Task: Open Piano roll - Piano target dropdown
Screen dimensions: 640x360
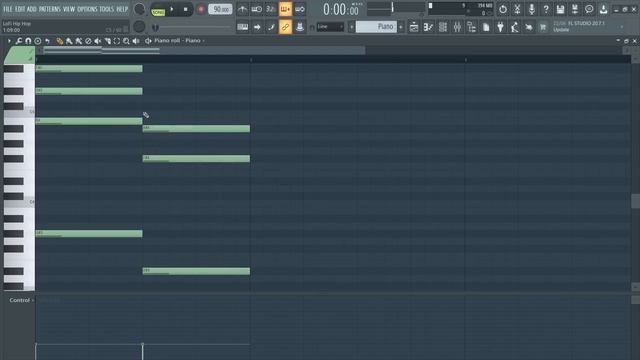Action: [x=180, y=41]
